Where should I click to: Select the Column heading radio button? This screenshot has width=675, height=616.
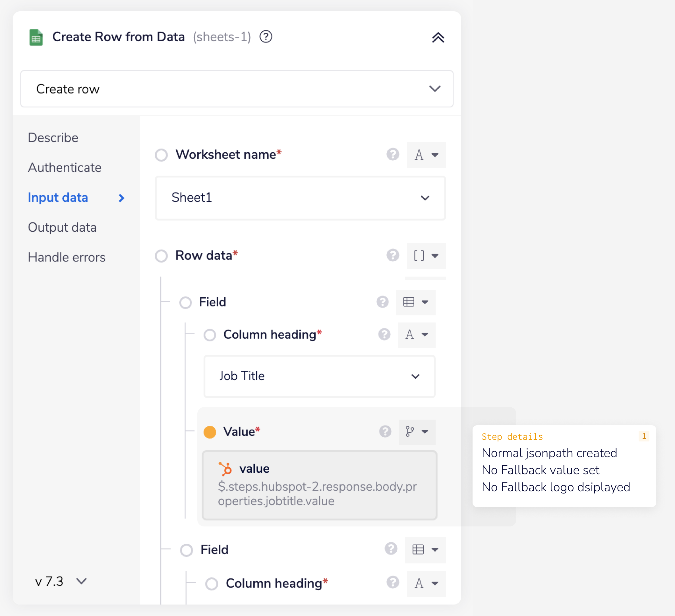(x=210, y=335)
